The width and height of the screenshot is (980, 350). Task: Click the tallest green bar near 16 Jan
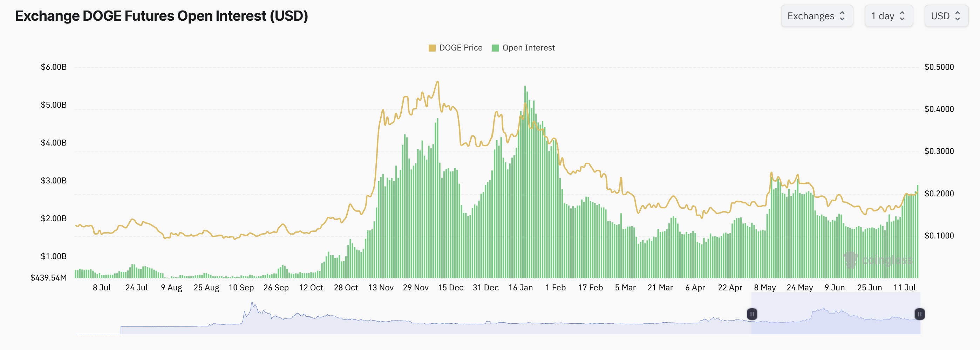pyautogui.click(x=525, y=171)
